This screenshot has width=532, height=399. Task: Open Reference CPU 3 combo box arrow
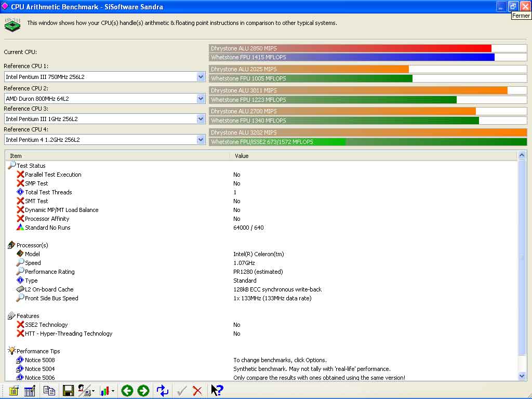pos(201,119)
